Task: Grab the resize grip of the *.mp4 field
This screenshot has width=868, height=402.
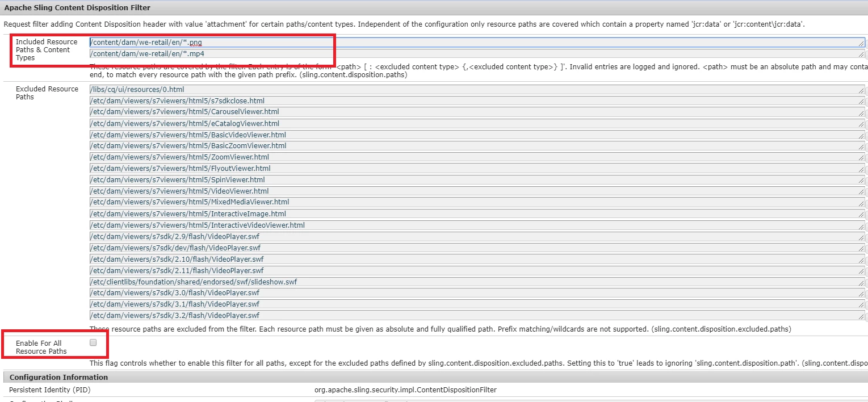Action: click(862, 55)
